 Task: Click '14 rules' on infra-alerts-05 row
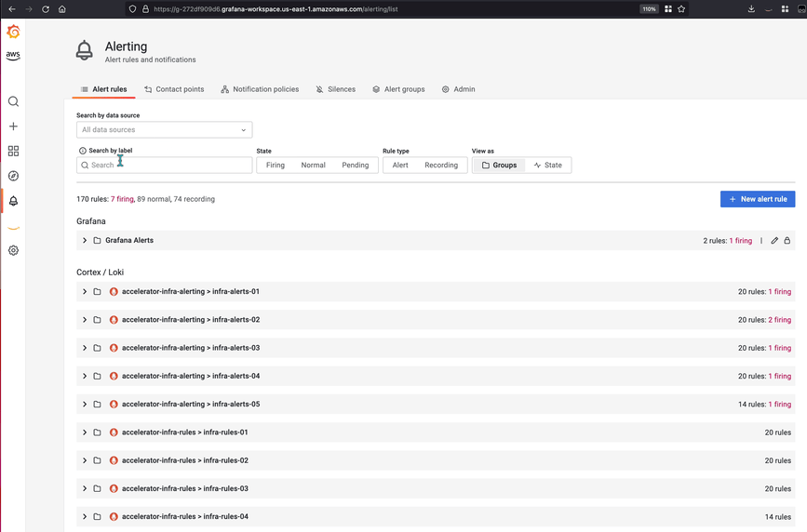(752, 405)
